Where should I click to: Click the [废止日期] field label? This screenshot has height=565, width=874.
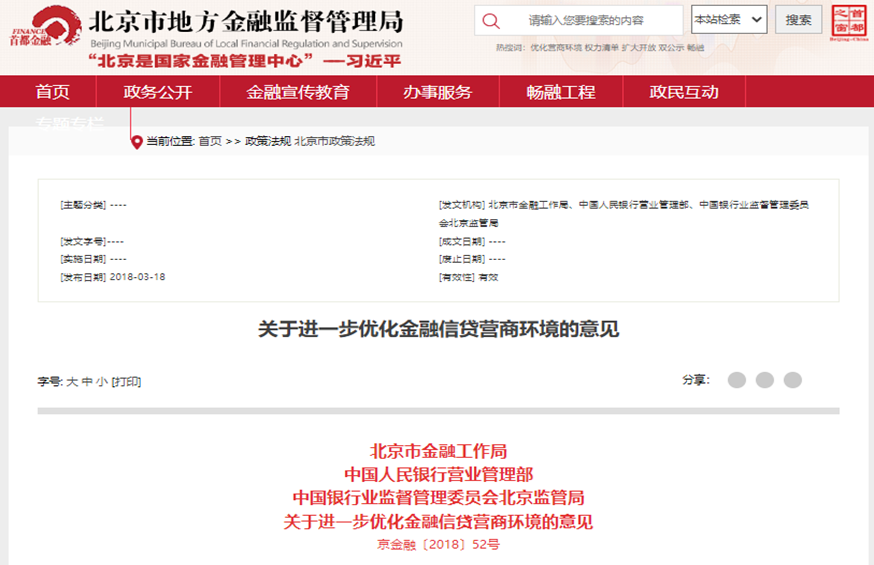pyautogui.click(x=462, y=259)
